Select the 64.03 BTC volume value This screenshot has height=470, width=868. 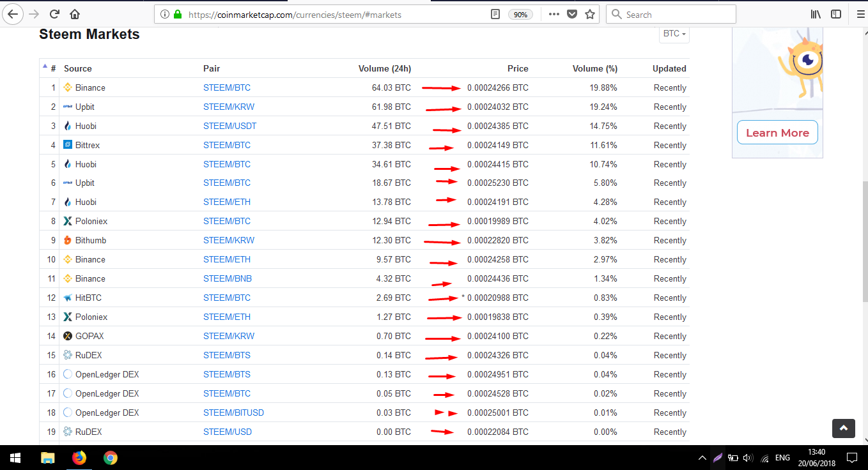[x=391, y=87]
